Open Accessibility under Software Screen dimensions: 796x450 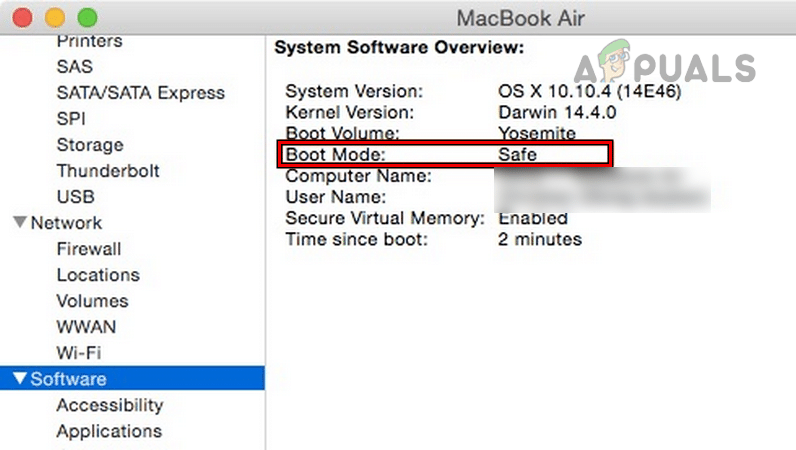pyautogui.click(x=109, y=405)
